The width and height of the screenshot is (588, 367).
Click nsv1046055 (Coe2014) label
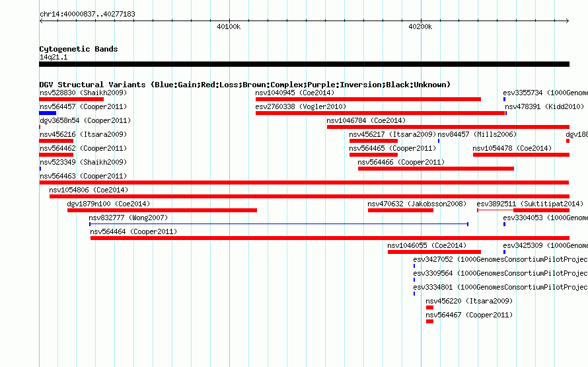click(427, 245)
